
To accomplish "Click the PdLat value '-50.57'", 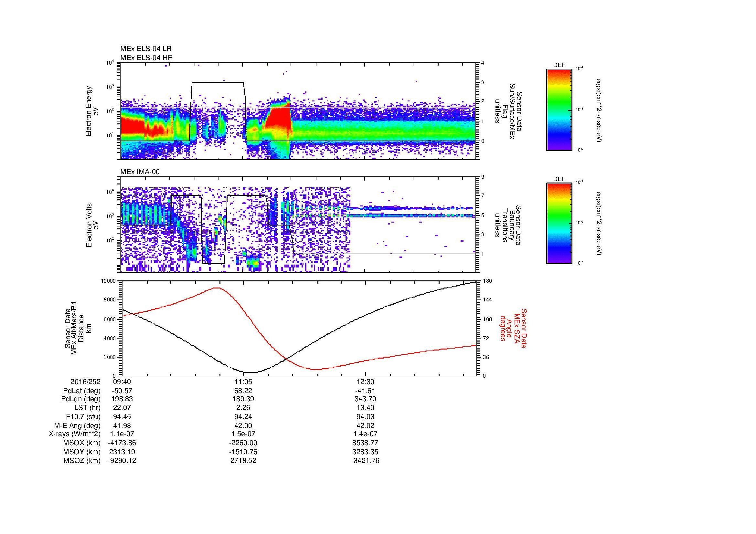I will click(x=122, y=391).
